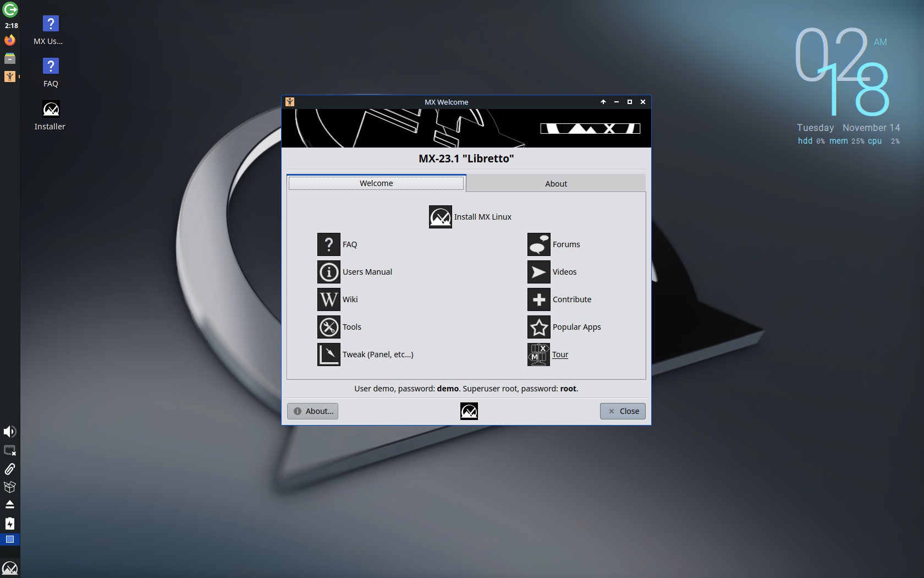Click the About... button

[x=312, y=411]
